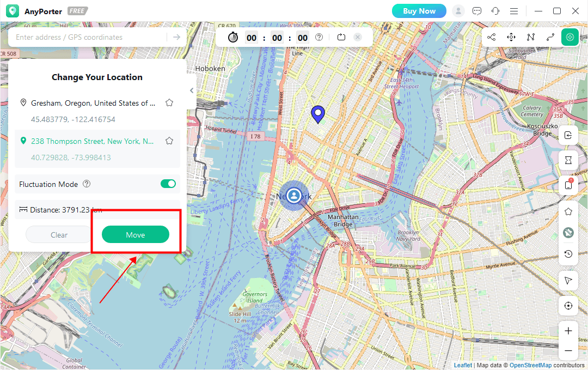Open the history records clock icon

tap(568, 254)
